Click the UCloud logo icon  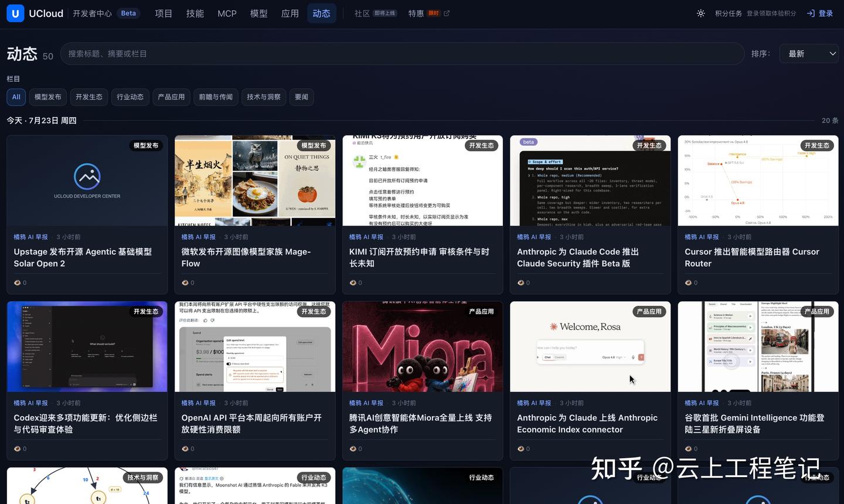(x=15, y=13)
